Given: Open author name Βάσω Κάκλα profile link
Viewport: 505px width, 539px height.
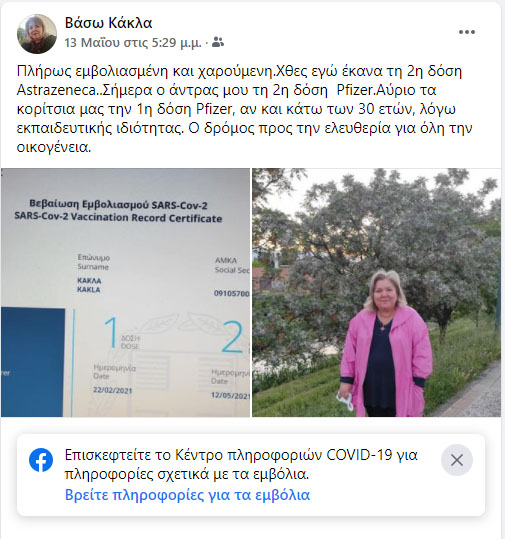Looking at the screenshot, I should 108,23.
